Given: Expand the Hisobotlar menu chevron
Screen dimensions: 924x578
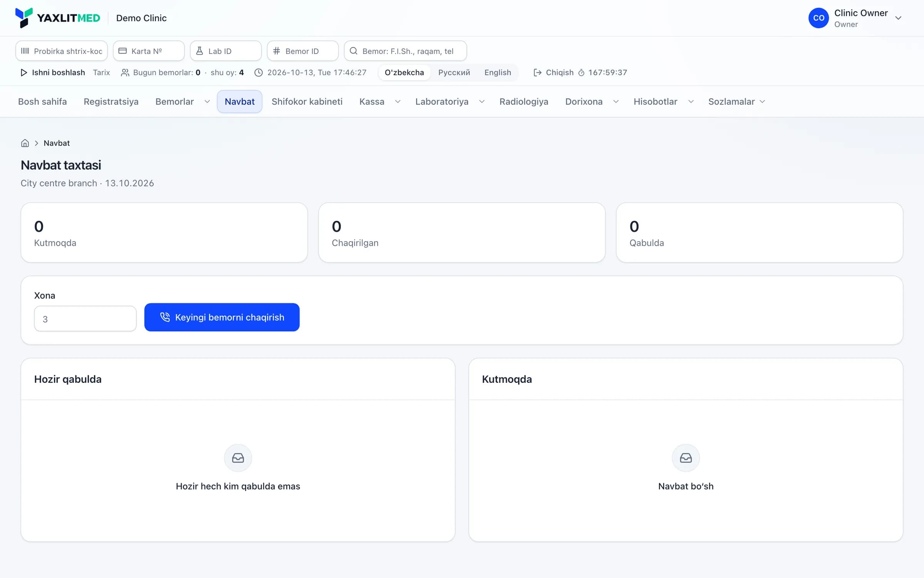Looking at the screenshot, I should (x=691, y=102).
